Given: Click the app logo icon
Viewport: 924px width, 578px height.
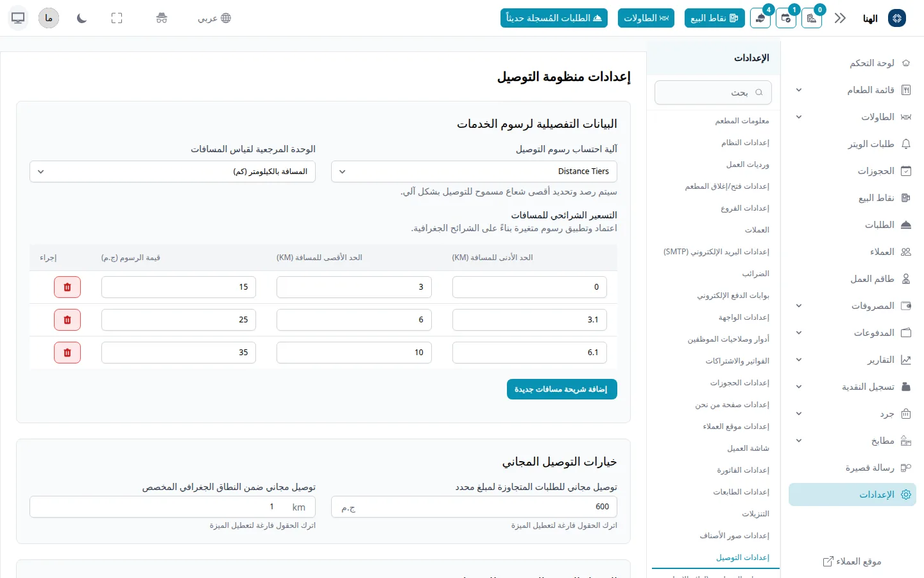Looking at the screenshot, I should tap(897, 18).
